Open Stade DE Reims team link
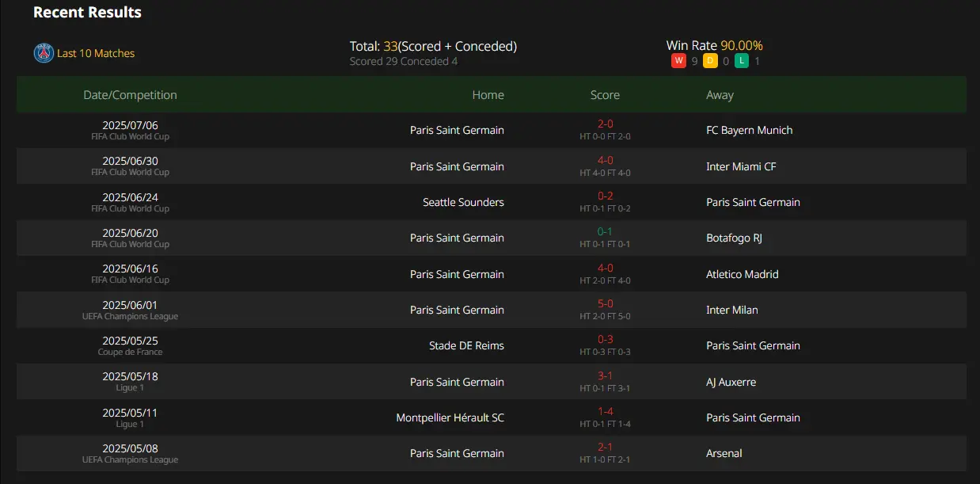980x484 pixels. [466, 345]
